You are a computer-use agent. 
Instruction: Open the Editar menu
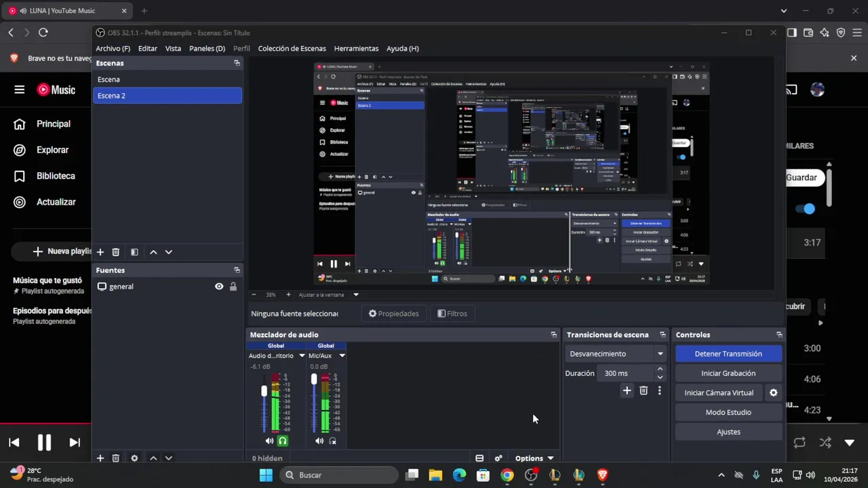(148, 49)
